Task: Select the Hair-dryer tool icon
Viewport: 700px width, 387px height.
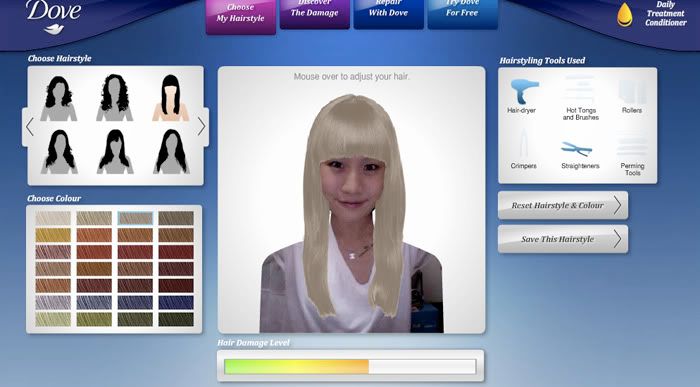Action: tap(524, 91)
